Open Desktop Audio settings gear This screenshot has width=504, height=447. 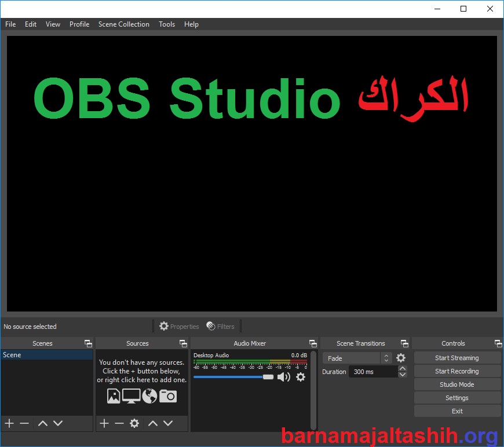(301, 377)
